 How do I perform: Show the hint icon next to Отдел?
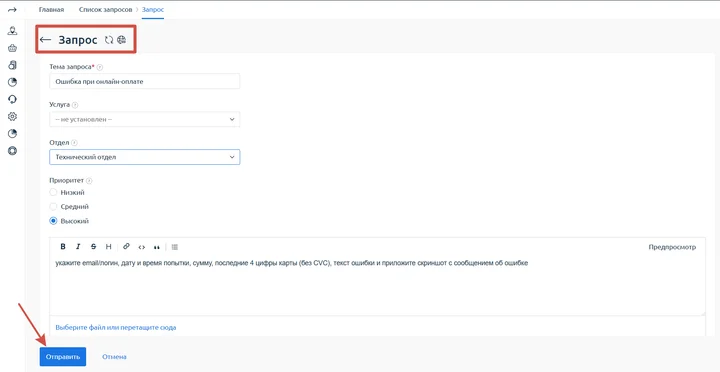pyautogui.click(x=74, y=143)
